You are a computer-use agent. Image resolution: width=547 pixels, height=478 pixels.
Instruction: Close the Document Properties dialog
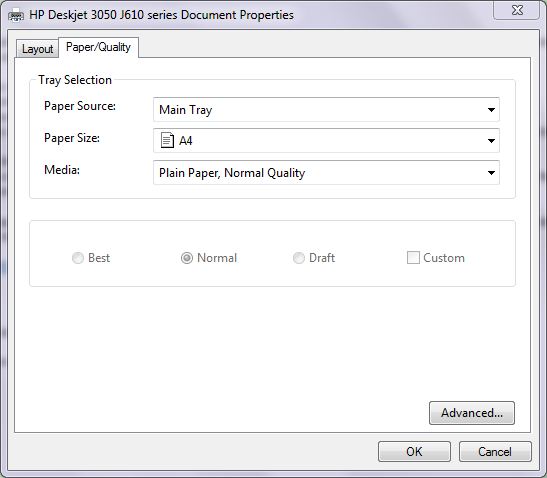517,10
